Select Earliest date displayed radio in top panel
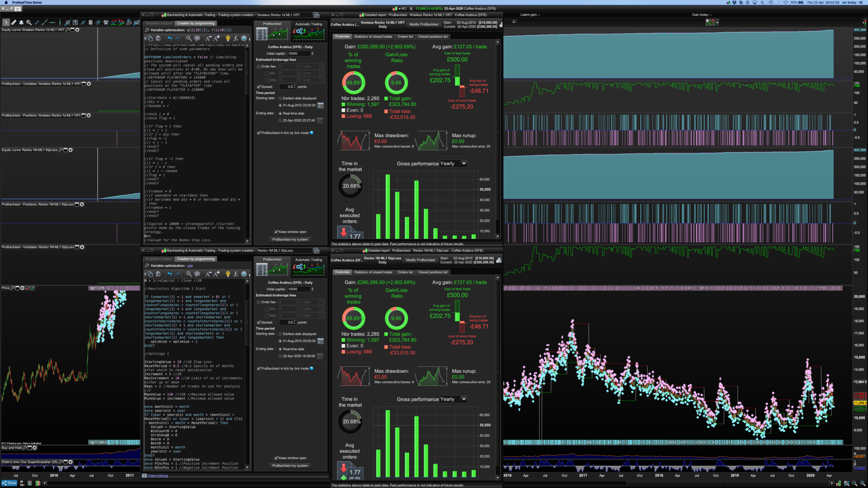 pyautogui.click(x=280, y=98)
